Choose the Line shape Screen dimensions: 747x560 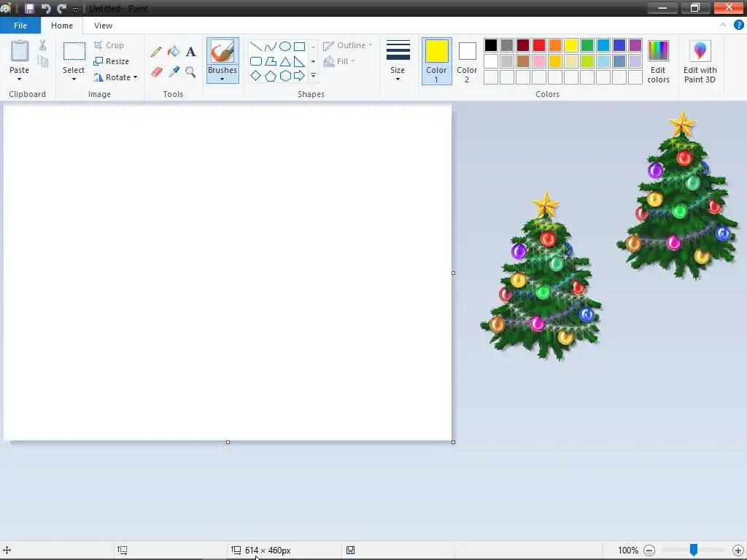tap(256, 47)
